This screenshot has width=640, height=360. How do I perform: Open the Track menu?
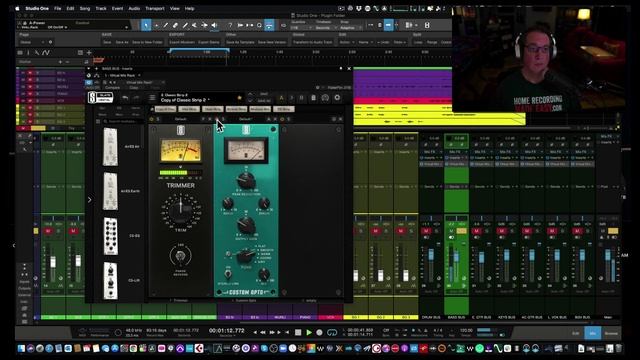click(101, 8)
